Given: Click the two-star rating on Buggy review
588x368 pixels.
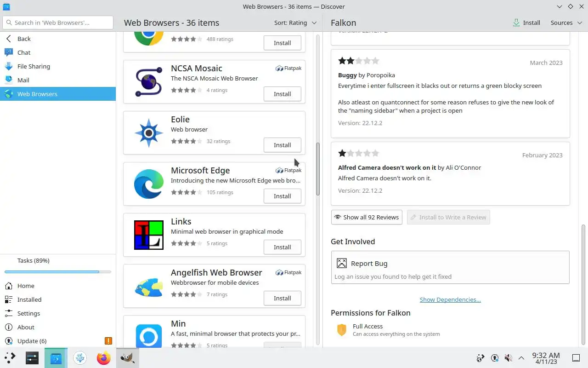Looking at the screenshot, I should click(x=359, y=61).
